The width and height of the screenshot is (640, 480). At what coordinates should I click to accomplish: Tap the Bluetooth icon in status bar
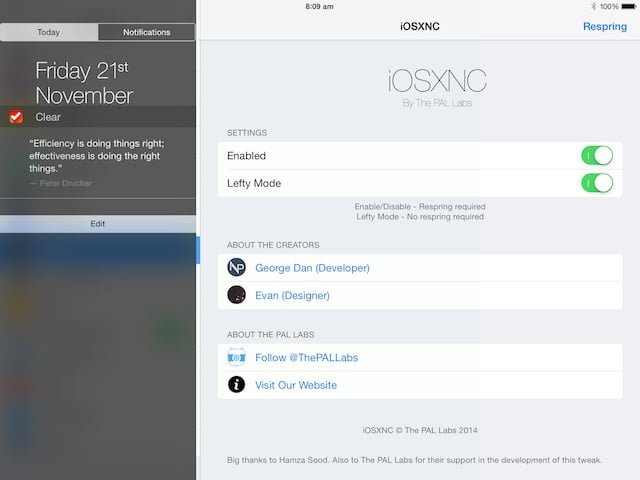click(x=593, y=7)
